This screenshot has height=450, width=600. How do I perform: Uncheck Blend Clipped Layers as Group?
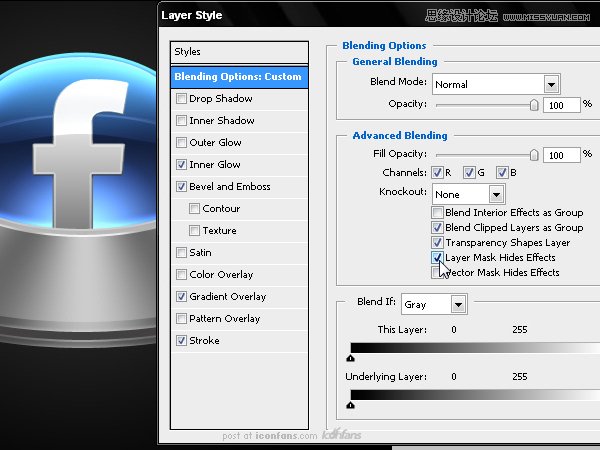tap(437, 228)
